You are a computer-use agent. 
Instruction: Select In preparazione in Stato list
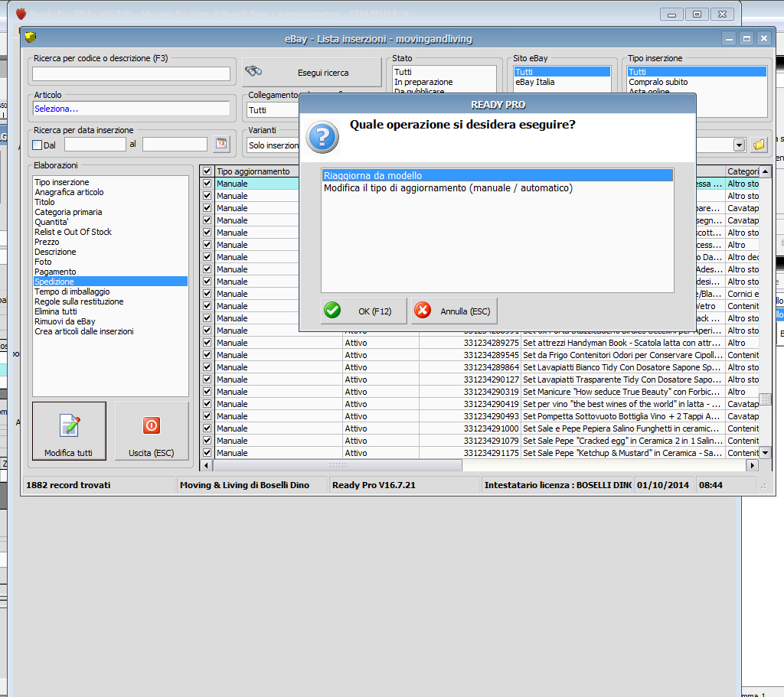[444, 82]
